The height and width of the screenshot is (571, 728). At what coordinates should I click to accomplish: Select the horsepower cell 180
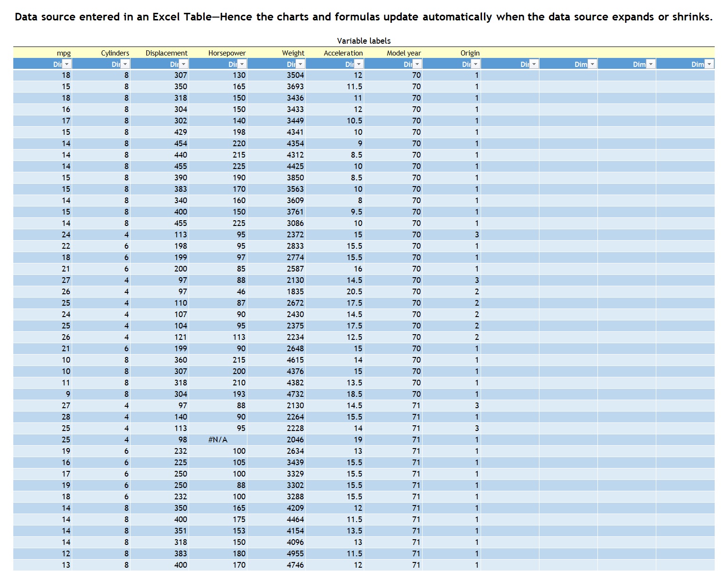tap(218, 553)
